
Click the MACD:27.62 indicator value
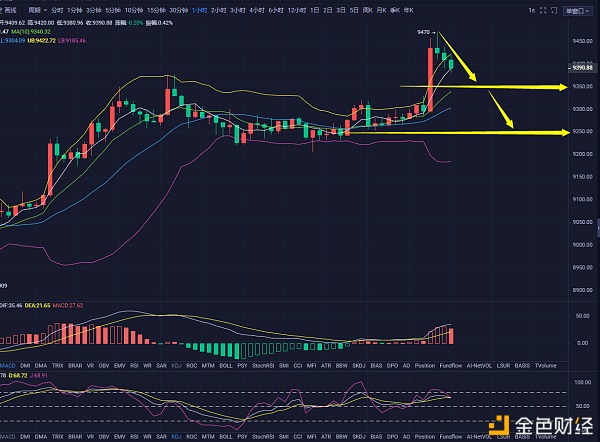tap(68, 305)
